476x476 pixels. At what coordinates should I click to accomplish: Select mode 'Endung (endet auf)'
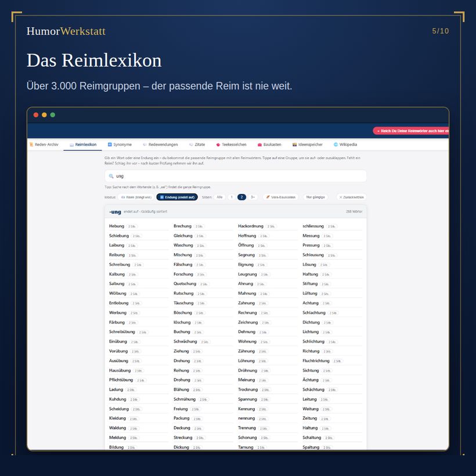point(177,197)
